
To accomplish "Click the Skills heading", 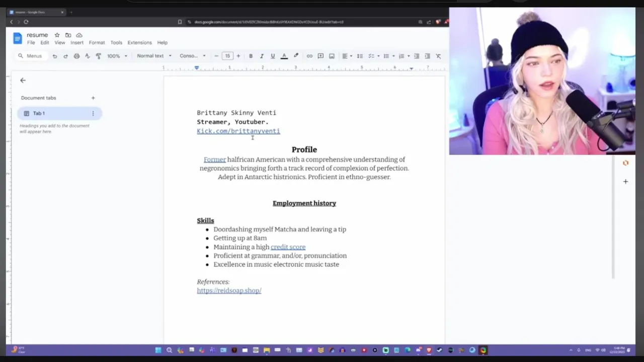I will tap(205, 220).
